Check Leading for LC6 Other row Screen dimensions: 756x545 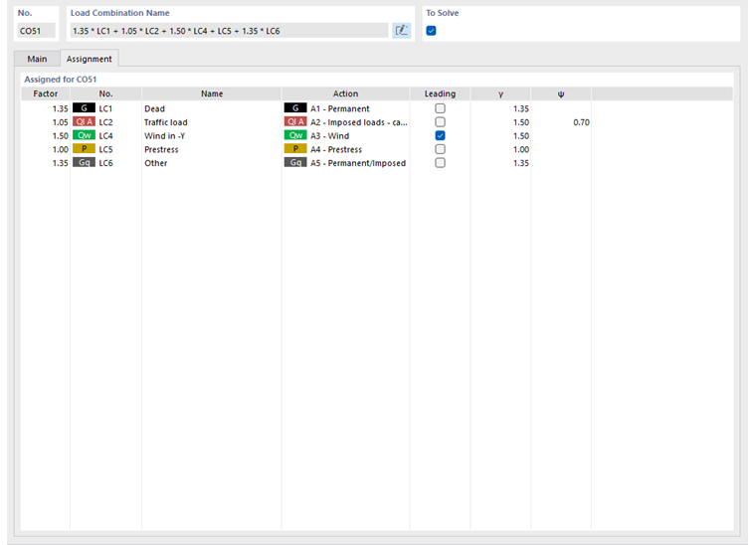coord(440,163)
